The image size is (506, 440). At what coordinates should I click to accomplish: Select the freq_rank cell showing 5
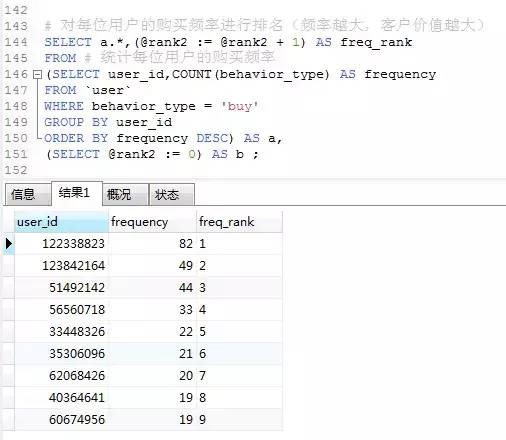239,332
